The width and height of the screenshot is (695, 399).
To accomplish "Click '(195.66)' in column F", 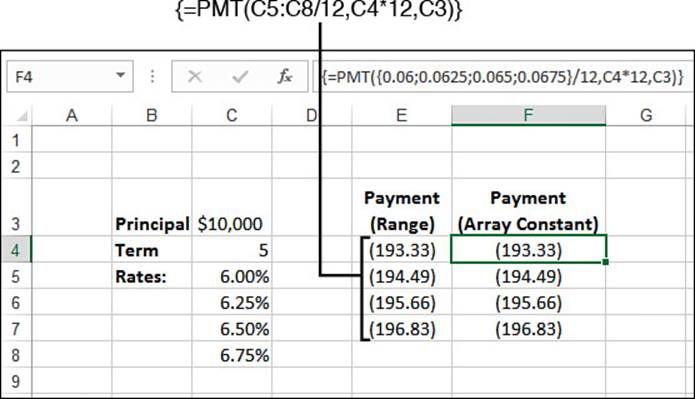I will pyautogui.click(x=528, y=302).
